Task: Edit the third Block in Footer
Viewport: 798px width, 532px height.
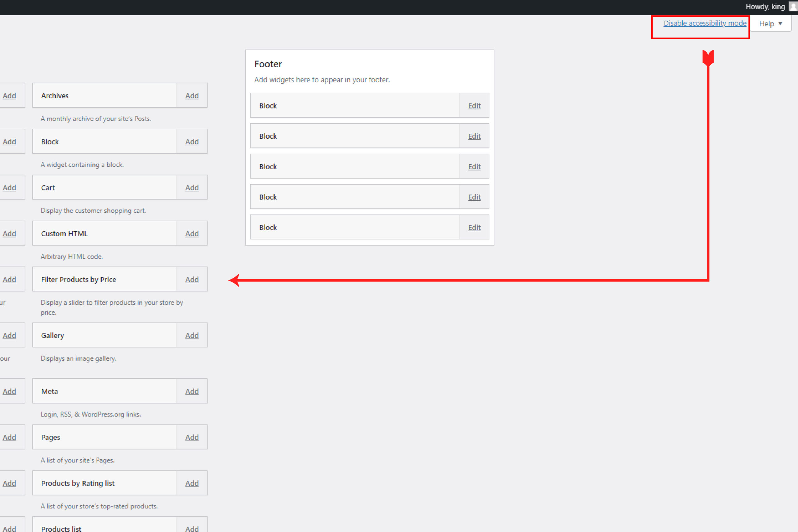Action: click(x=474, y=166)
